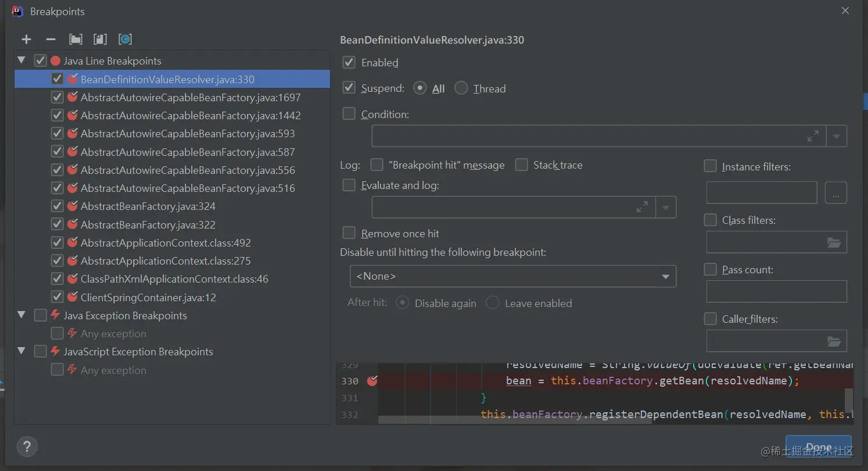Check Remove once hit option

349,233
